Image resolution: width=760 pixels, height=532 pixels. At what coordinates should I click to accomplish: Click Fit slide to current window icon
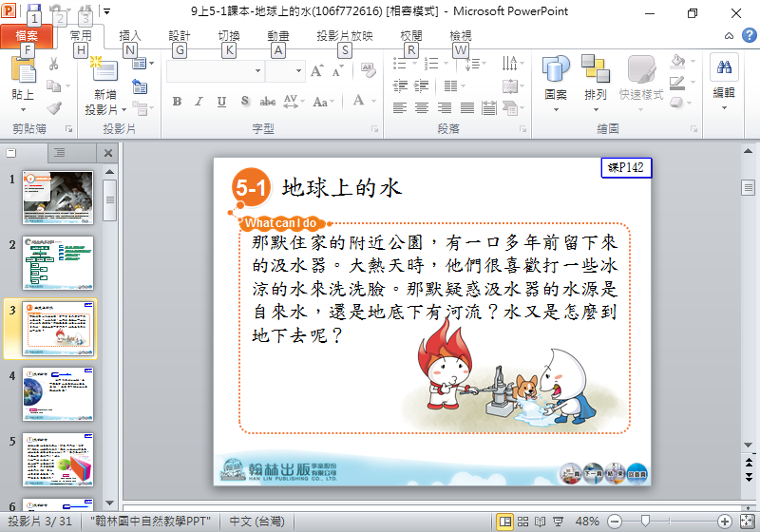tap(746, 522)
